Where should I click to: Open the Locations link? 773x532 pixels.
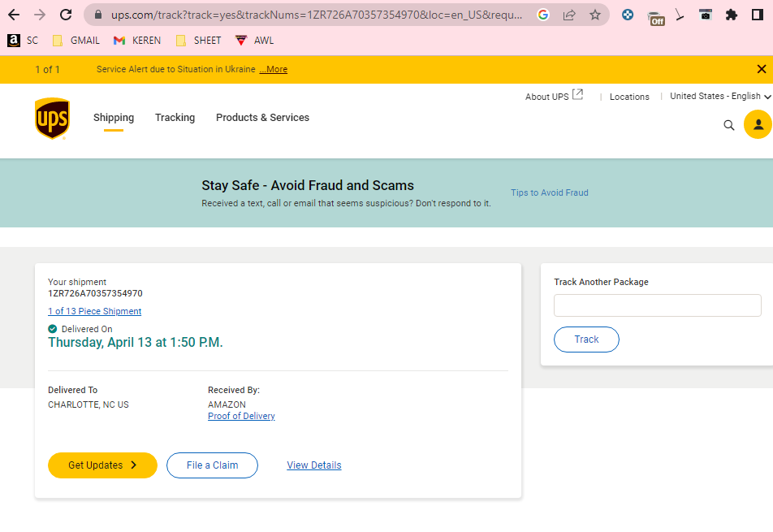(629, 97)
